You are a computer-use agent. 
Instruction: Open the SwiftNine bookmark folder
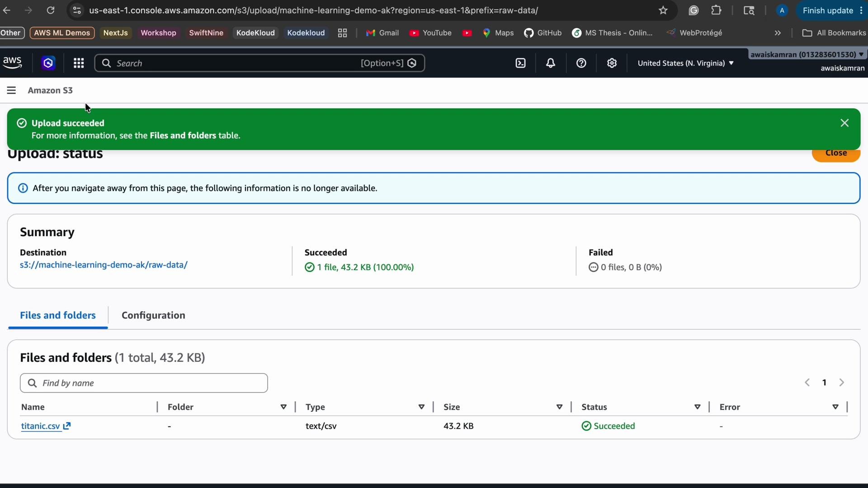click(206, 33)
